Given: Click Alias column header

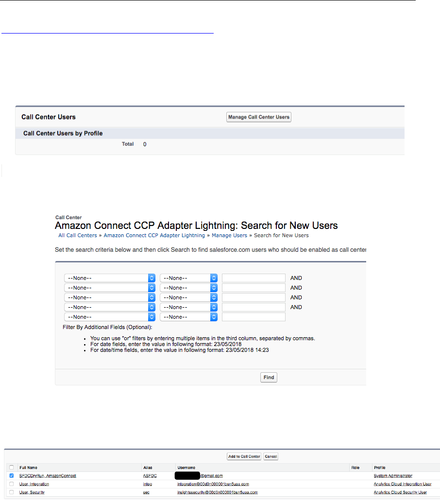Looking at the screenshot, I should point(148,468).
